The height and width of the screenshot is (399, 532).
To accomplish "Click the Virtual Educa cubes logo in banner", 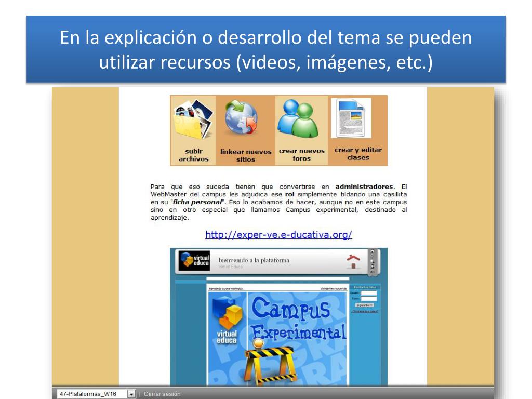I will coord(227,321).
